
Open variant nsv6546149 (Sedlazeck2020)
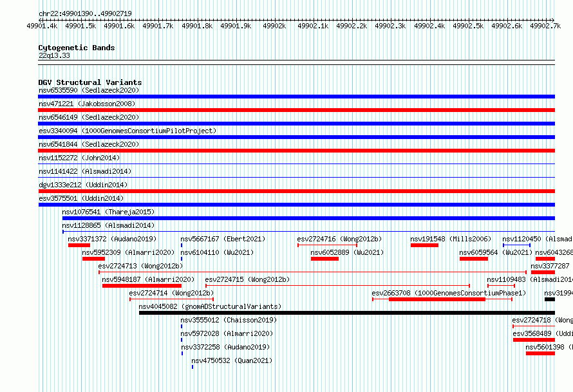pos(89,117)
